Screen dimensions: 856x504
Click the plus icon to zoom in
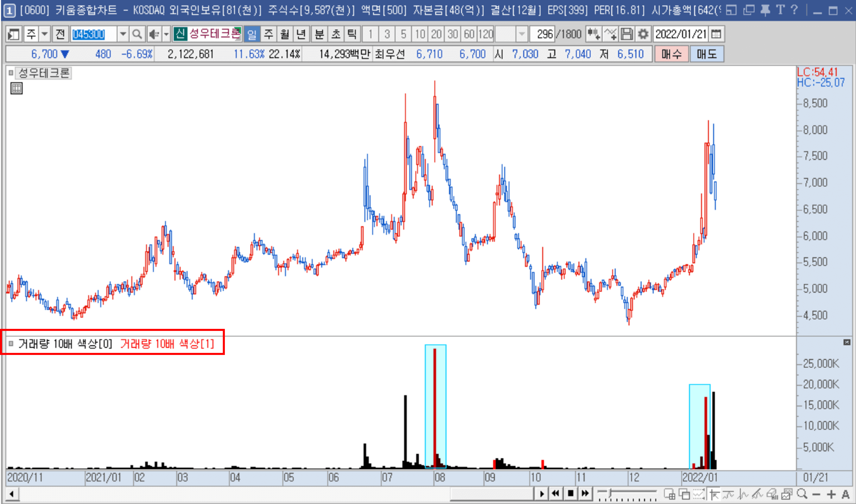point(831,494)
